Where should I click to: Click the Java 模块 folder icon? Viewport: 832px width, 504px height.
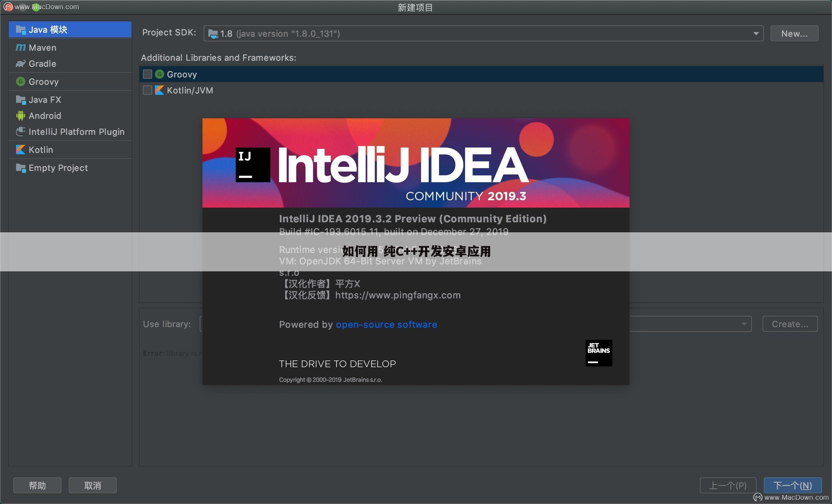pyautogui.click(x=21, y=30)
